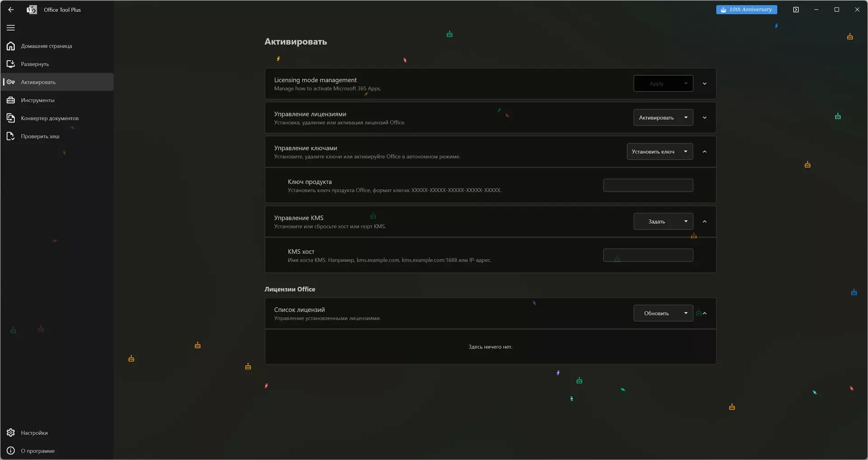Screen dimensions: 868x460
Task: Click Установить ключ button
Action: (653, 152)
